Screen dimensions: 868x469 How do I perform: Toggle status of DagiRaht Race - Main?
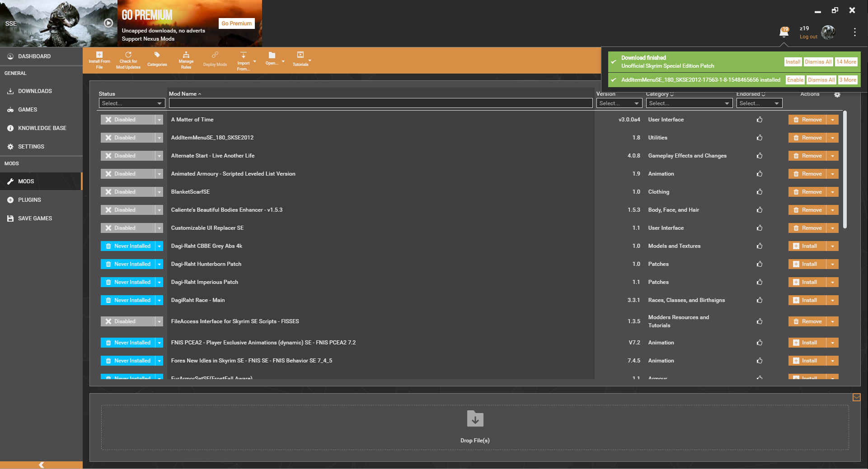click(128, 300)
